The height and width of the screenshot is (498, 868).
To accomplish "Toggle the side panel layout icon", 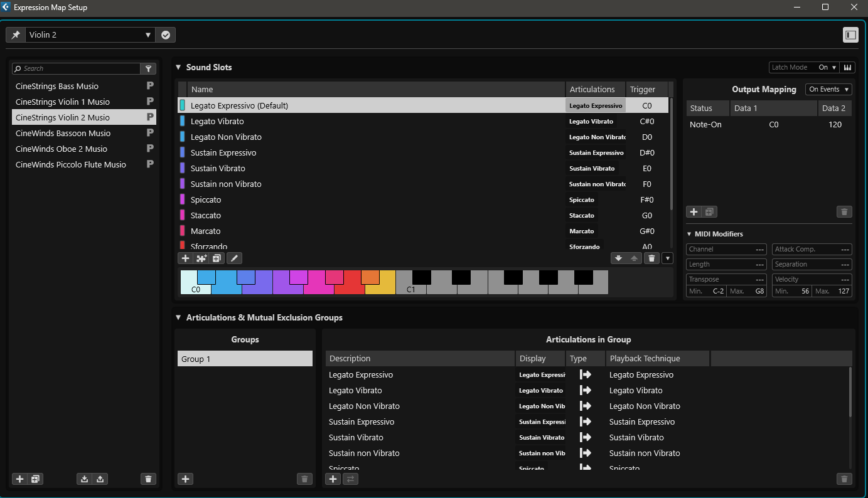I will [850, 35].
